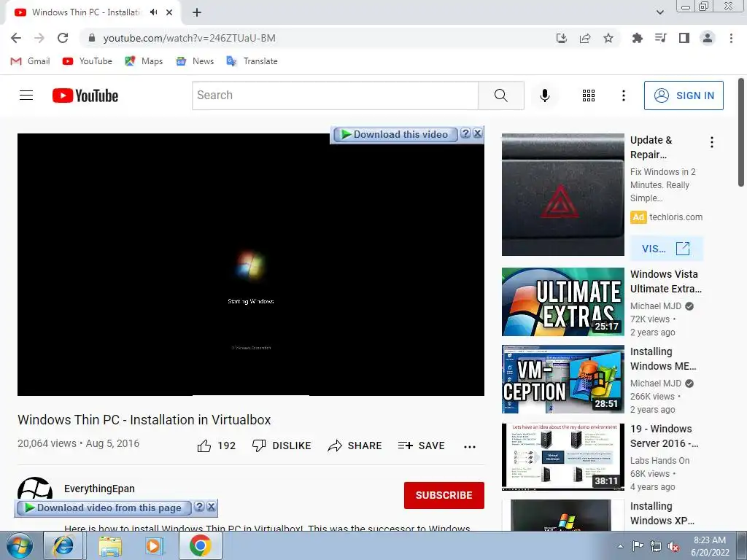The width and height of the screenshot is (747, 560).
Task: Open options for Update & Repair ad
Action: [x=712, y=142]
